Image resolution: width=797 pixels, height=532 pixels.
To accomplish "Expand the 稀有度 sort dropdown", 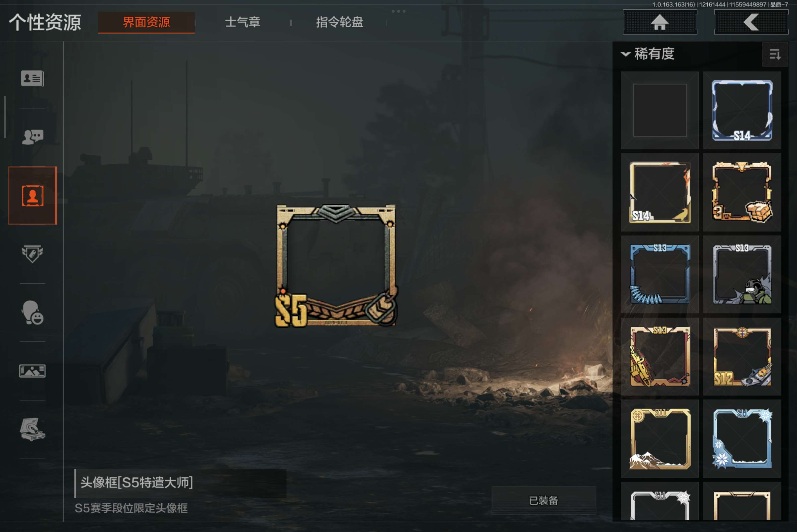I will [648, 54].
